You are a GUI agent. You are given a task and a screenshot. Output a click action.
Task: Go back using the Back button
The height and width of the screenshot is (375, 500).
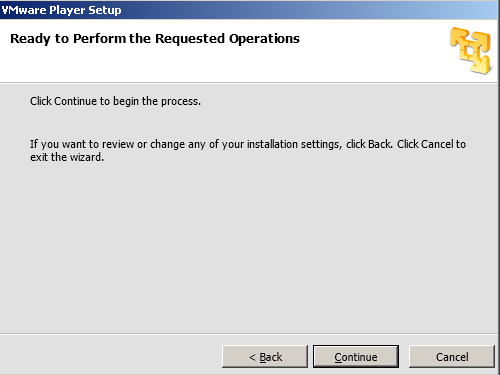265,357
